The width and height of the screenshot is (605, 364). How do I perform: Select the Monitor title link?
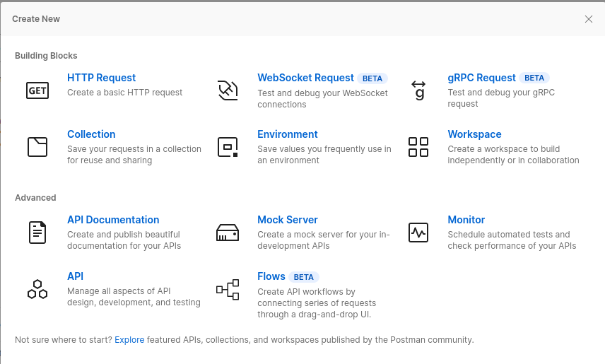click(466, 220)
